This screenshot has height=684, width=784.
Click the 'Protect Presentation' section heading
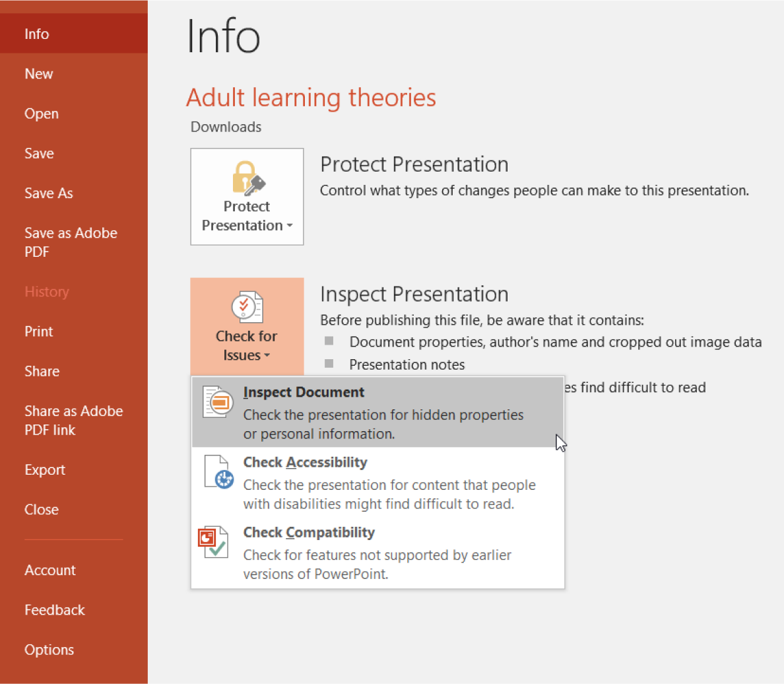[414, 164]
